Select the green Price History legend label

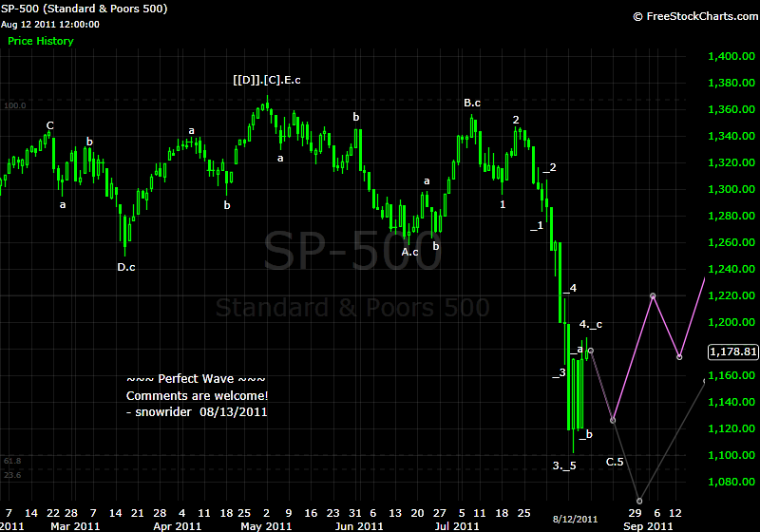coord(41,41)
